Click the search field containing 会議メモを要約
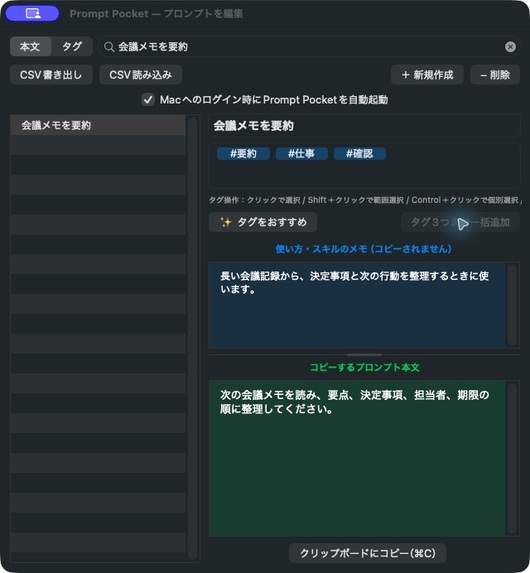Viewport: 530px width, 573px height. 309,47
